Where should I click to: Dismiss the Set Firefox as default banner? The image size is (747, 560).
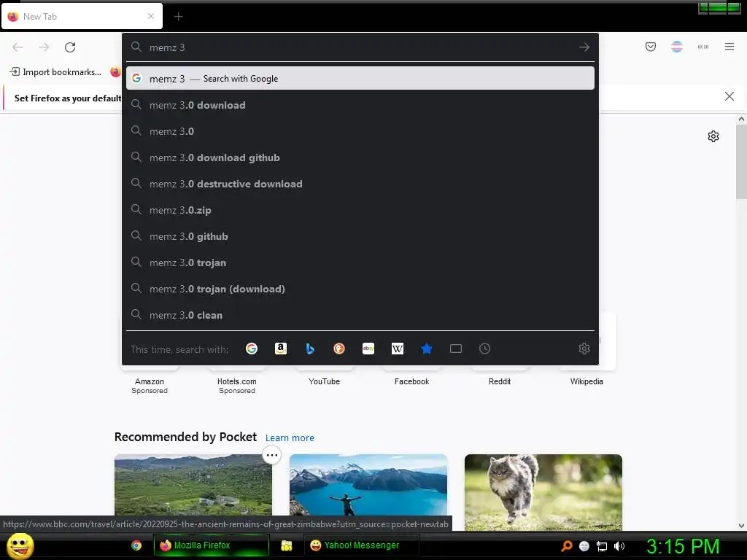(x=729, y=96)
